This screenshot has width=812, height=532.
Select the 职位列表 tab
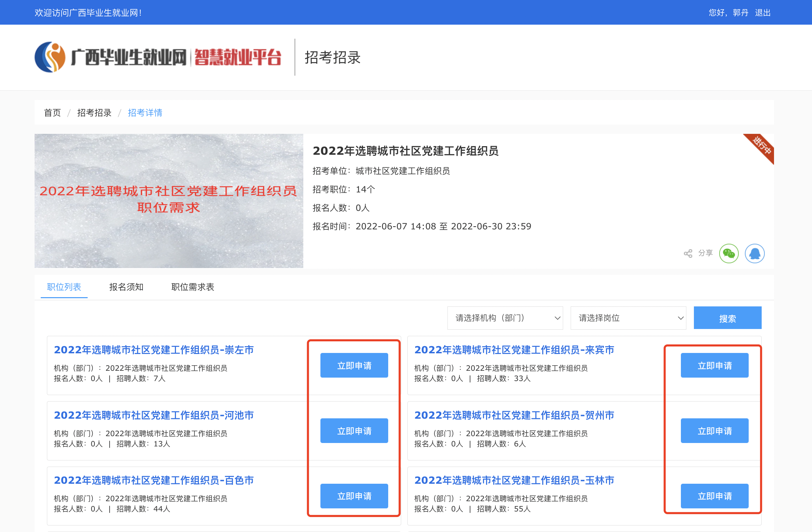64,287
